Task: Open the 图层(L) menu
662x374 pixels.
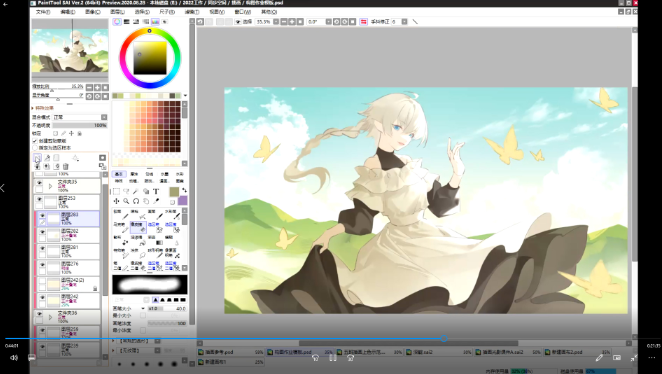Action: pyautogui.click(x=117, y=12)
